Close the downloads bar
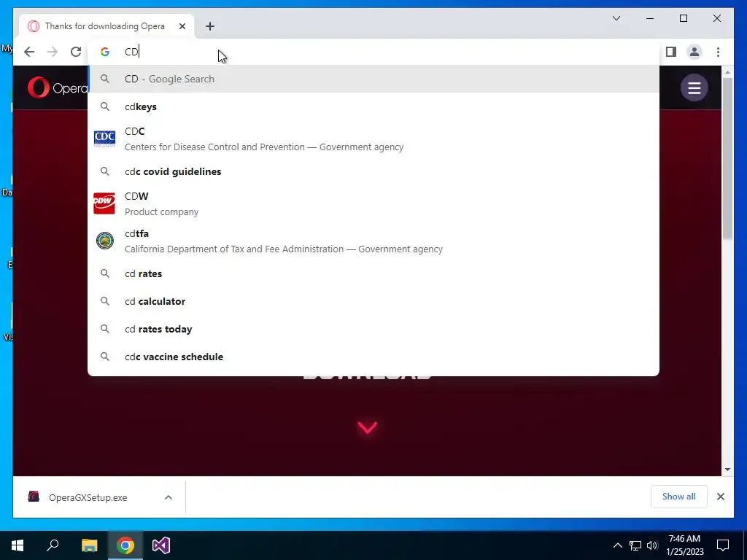This screenshot has height=560, width=747. coord(720,497)
